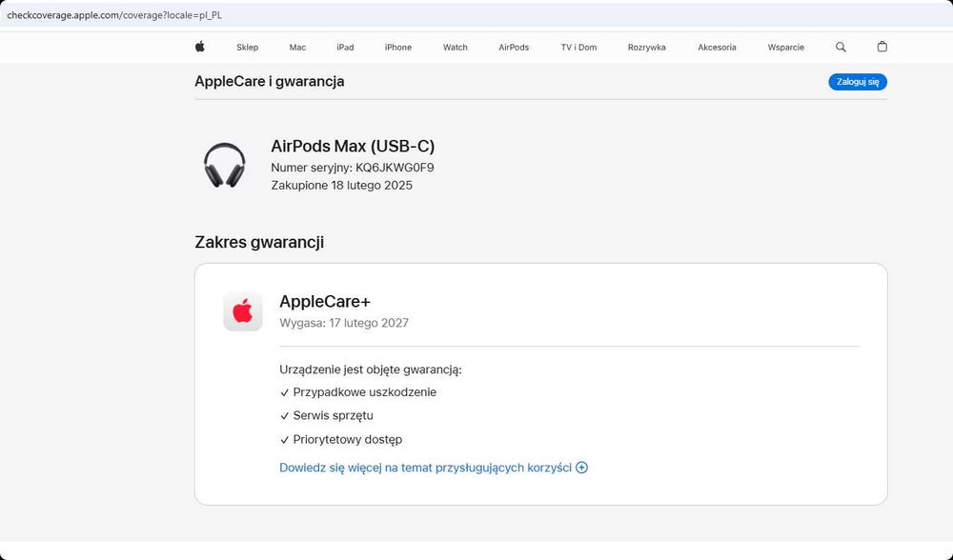Open the Mac menu
The height and width of the screenshot is (560, 953).
(297, 48)
